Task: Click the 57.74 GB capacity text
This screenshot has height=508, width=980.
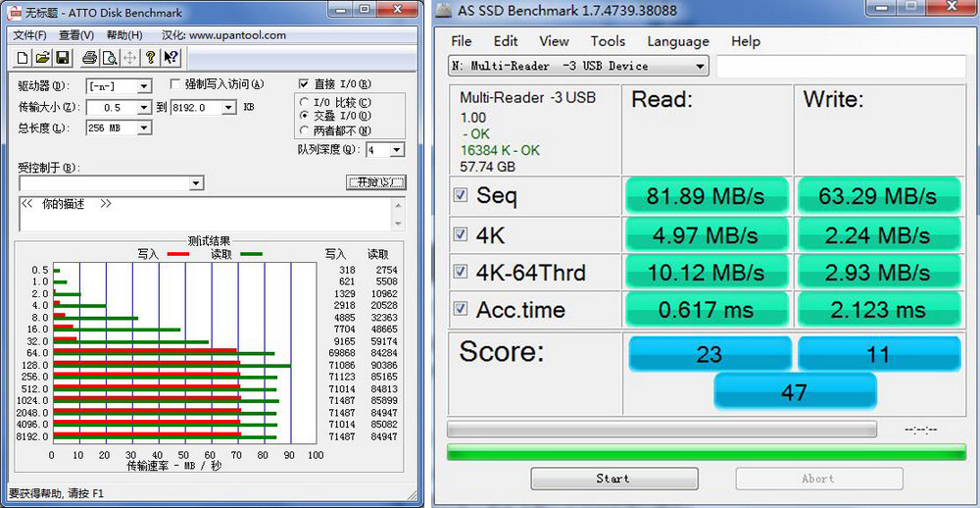Action: point(487,167)
